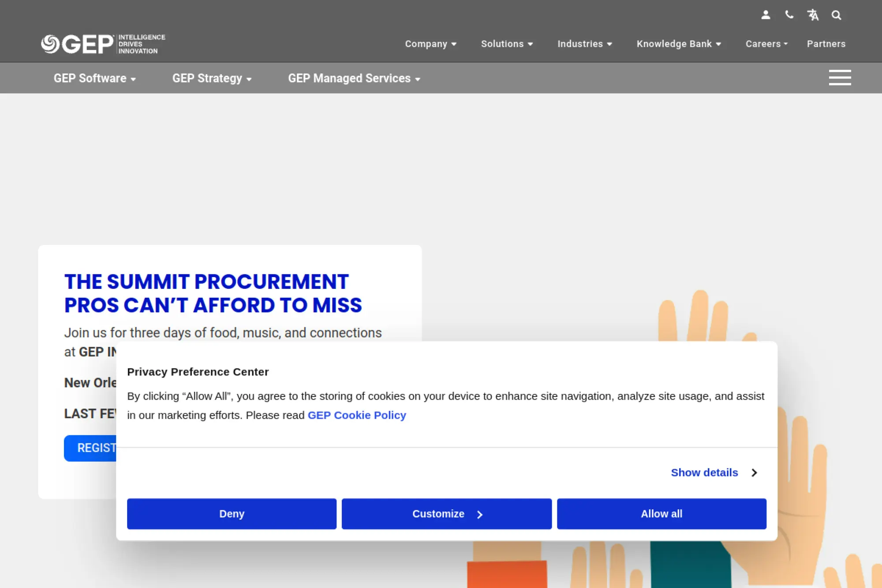Expand the Company dropdown menu
The image size is (882, 588).
430,44
